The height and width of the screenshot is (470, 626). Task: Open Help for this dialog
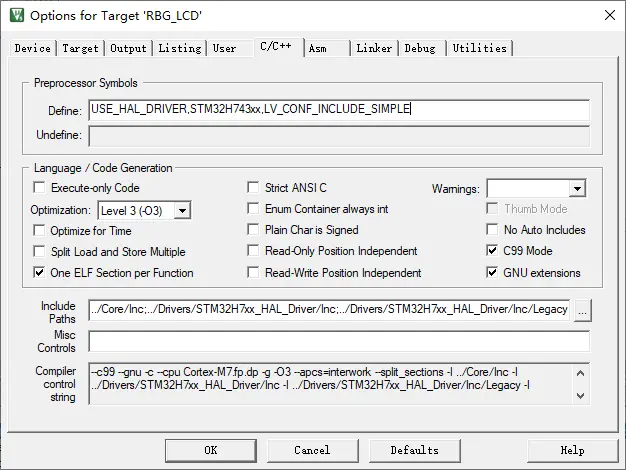573,451
